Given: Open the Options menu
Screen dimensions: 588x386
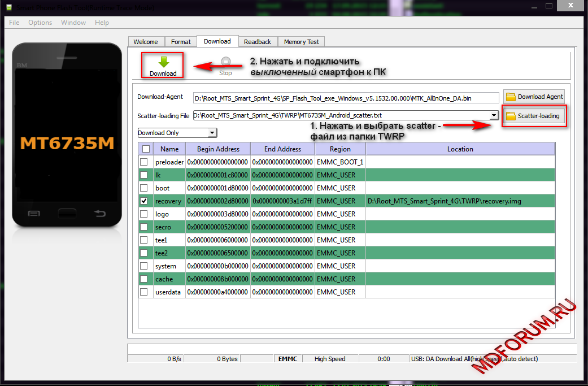Looking at the screenshot, I should pos(40,23).
